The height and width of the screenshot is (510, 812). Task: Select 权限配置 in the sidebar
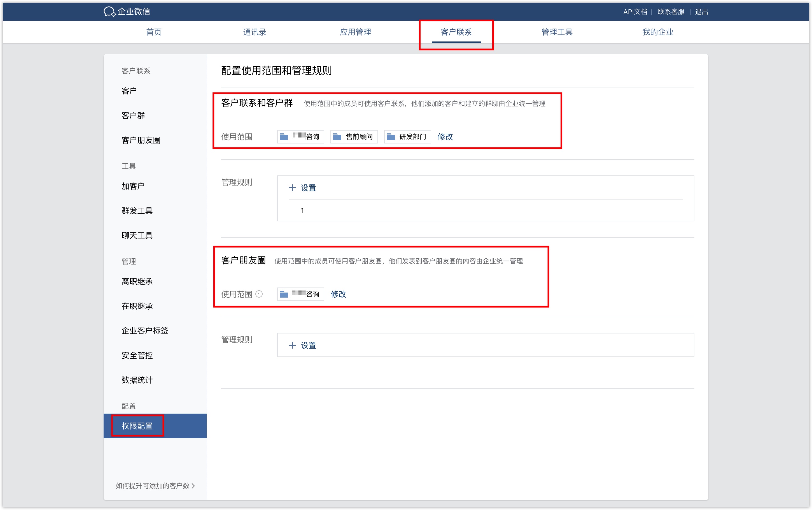(x=155, y=426)
